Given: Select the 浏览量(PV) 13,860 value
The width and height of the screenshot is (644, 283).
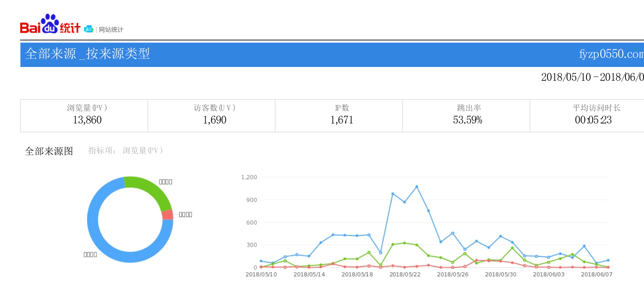Looking at the screenshot, I should coord(87,120).
